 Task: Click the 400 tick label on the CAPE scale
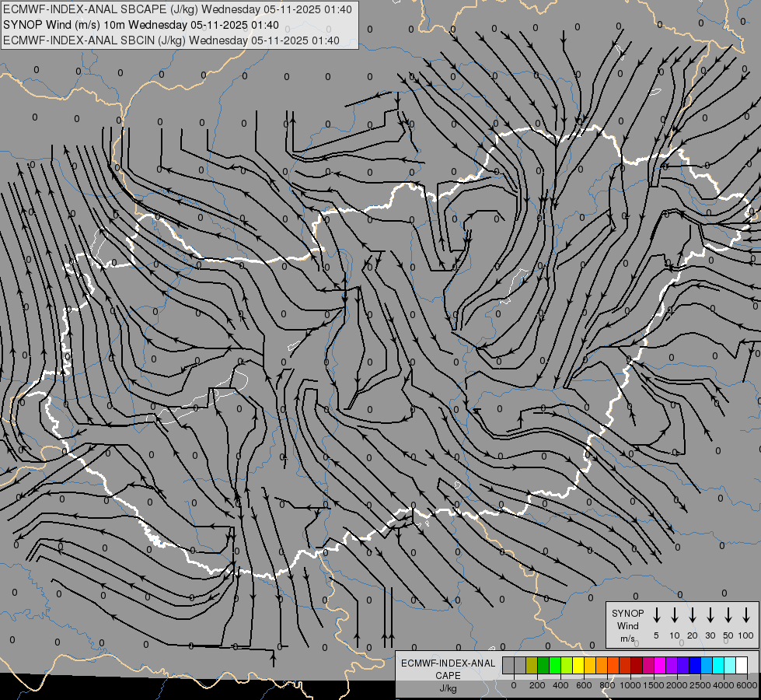click(x=560, y=685)
